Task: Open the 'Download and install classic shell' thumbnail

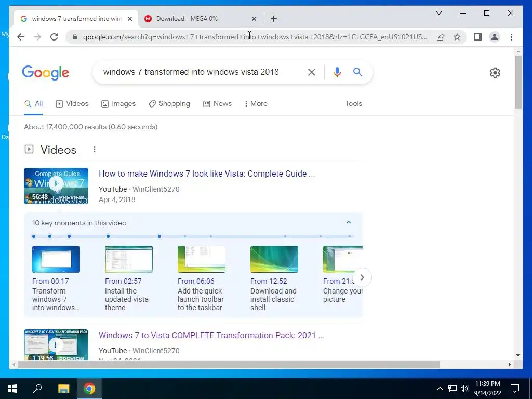Action: tap(274, 259)
